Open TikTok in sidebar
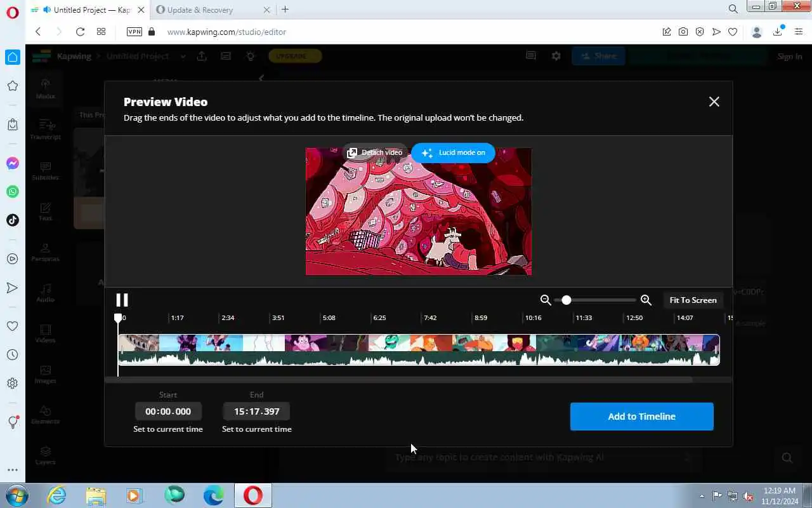Screen dimensions: 812x508 (13, 220)
